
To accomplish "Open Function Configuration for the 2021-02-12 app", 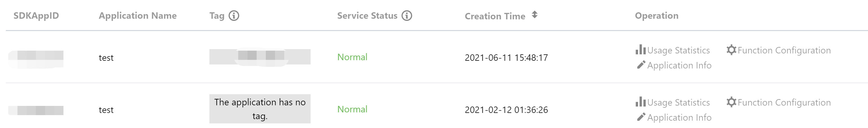I will pos(784,102).
